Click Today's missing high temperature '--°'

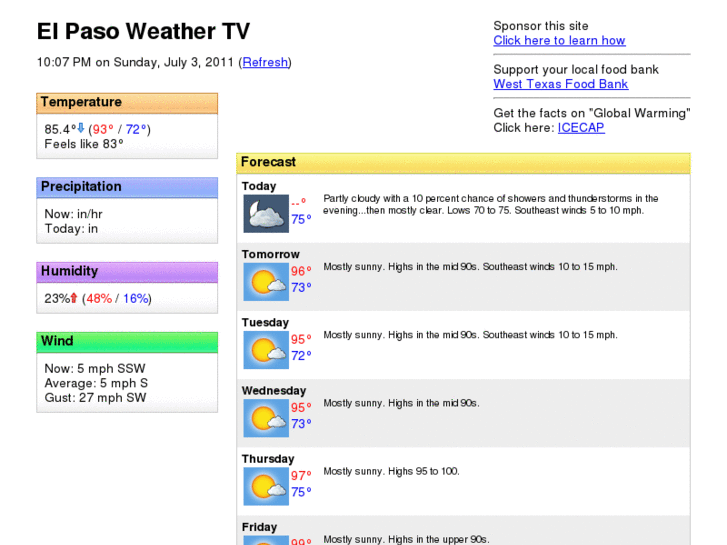[x=299, y=202]
